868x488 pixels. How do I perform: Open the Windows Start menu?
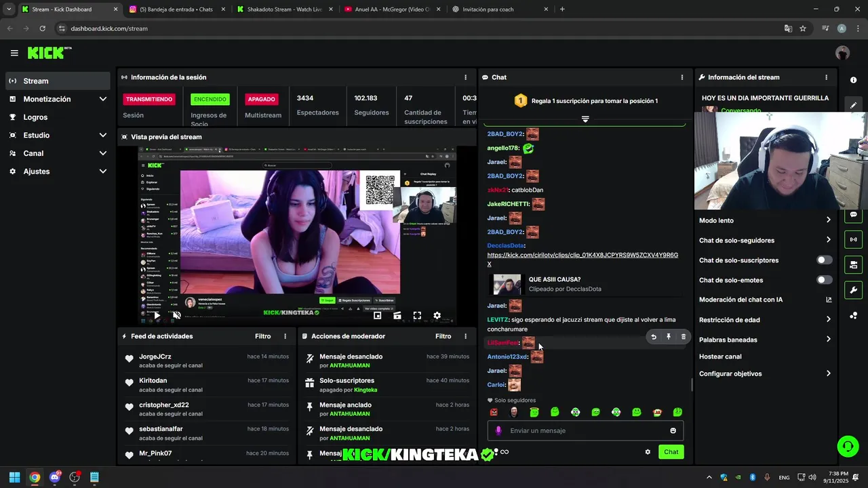tap(14, 477)
